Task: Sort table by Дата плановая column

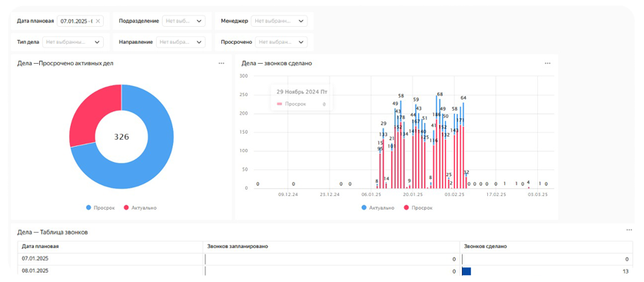Action: (40, 247)
